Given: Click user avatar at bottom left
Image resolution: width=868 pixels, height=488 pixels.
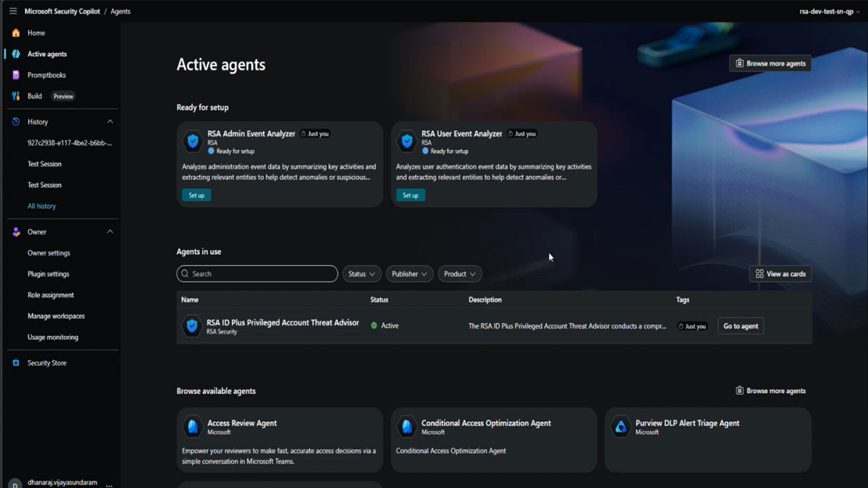Looking at the screenshot, I should click(x=15, y=484).
